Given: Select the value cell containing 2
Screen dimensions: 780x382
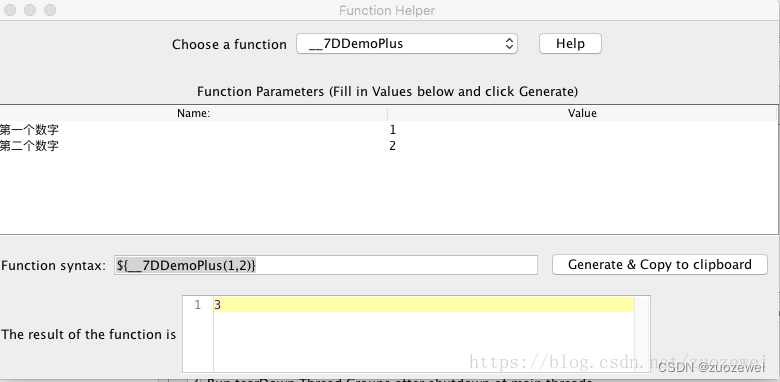Looking at the screenshot, I should tap(582, 146).
